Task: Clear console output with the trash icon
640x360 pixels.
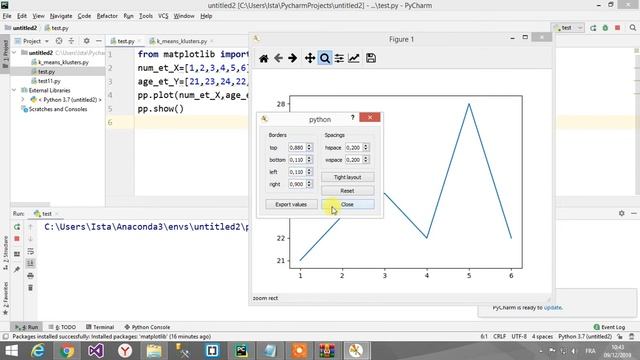Action: (30, 288)
